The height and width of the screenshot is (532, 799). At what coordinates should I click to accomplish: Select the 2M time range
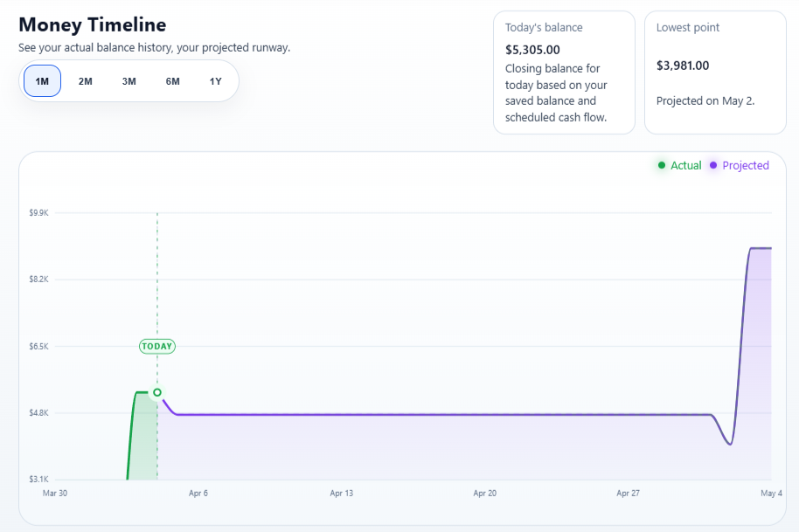pyautogui.click(x=85, y=80)
